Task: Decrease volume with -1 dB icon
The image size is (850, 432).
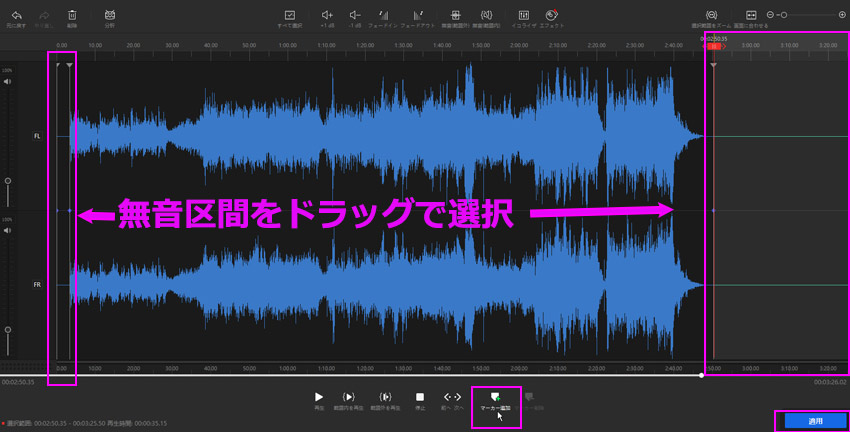Action: [x=355, y=15]
